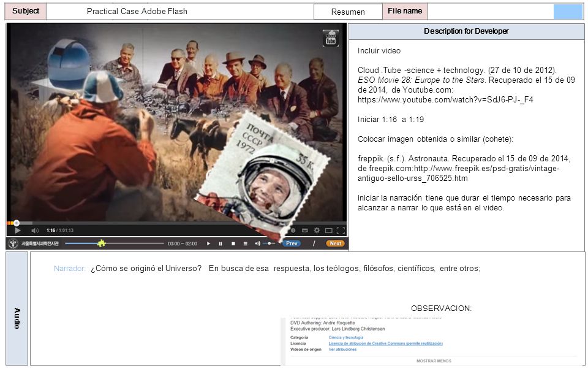The image size is (588, 368).
Task: Click the Narrador label
Action: 70,269
